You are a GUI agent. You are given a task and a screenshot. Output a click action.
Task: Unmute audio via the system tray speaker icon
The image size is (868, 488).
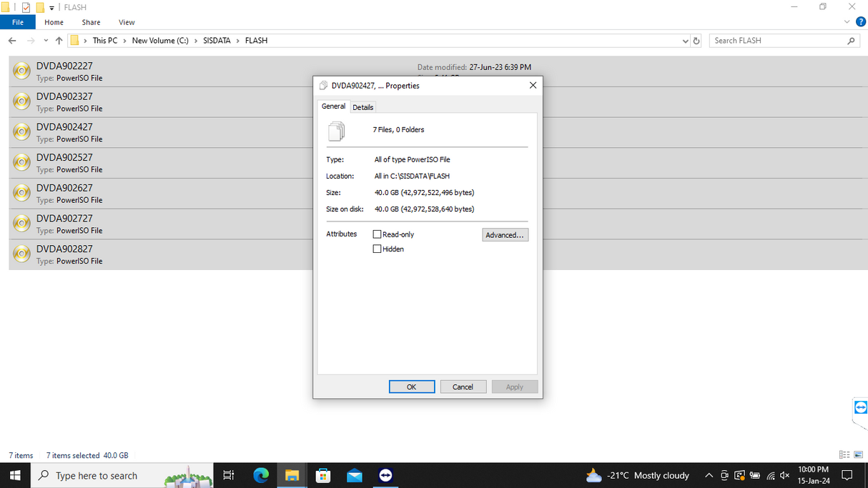pos(784,475)
